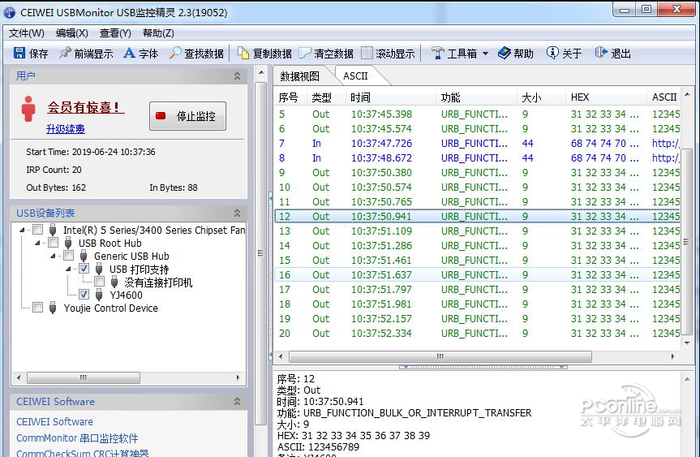Click the hammer Toolbox (工具箱) icon
700x457 pixels.
(438, 53)
